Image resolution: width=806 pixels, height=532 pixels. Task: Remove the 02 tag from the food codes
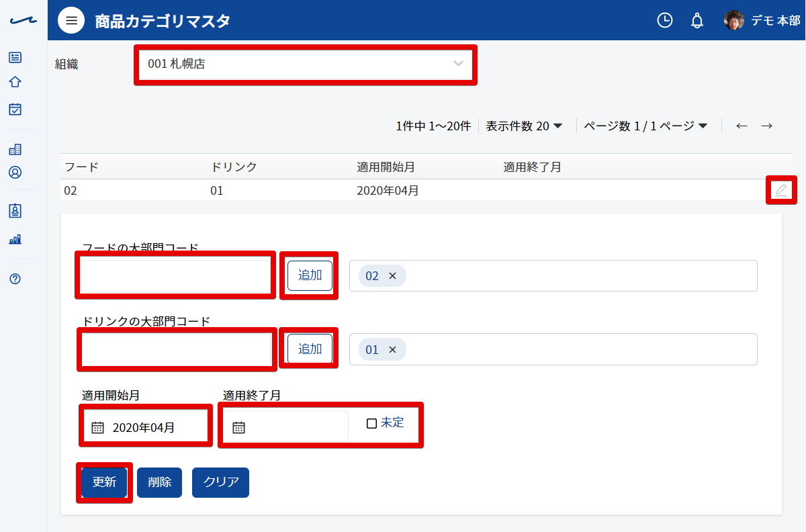pyautogui.click(x=393, y=276)
